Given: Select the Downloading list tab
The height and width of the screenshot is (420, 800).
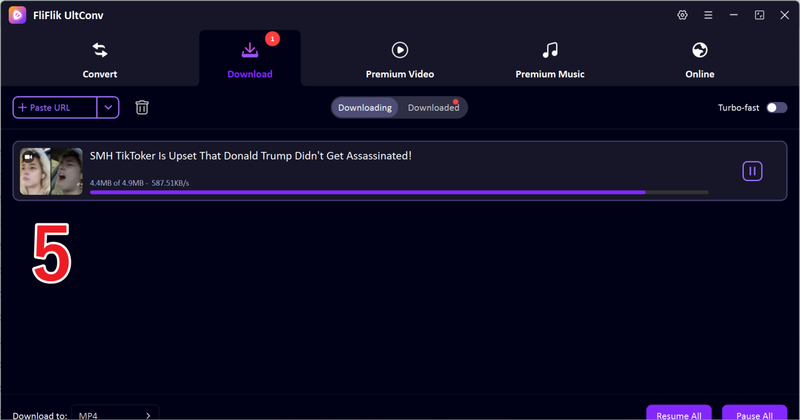Looking at the screenshot, I should tap(365, 108).
